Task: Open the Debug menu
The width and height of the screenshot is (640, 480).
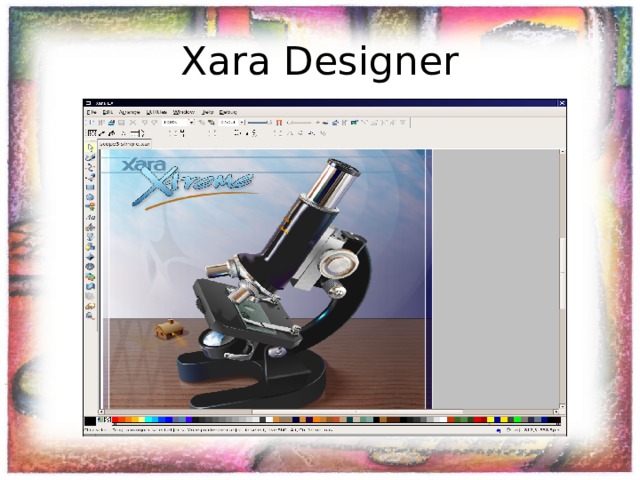Action: (228, 112)
